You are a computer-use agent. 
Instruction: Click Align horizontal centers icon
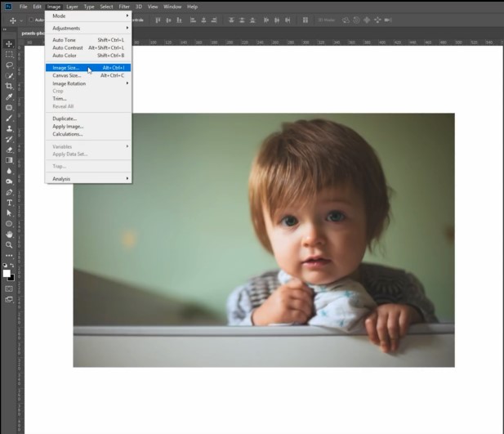tap(203, 20)
